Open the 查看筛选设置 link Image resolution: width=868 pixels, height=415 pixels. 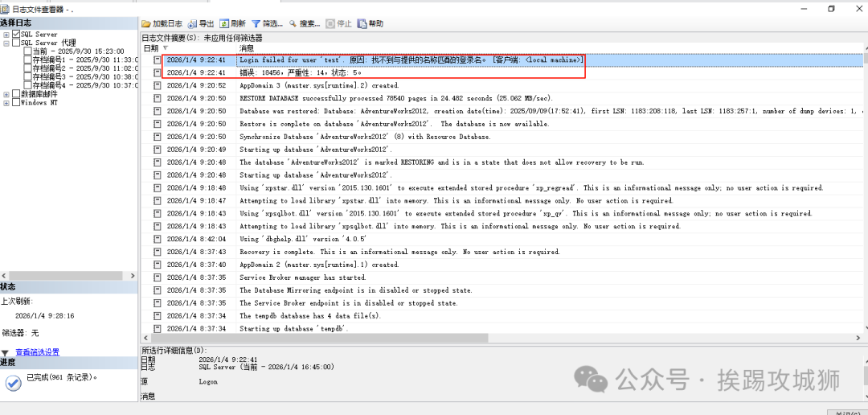pyautogui.click(x=37, y=352)
